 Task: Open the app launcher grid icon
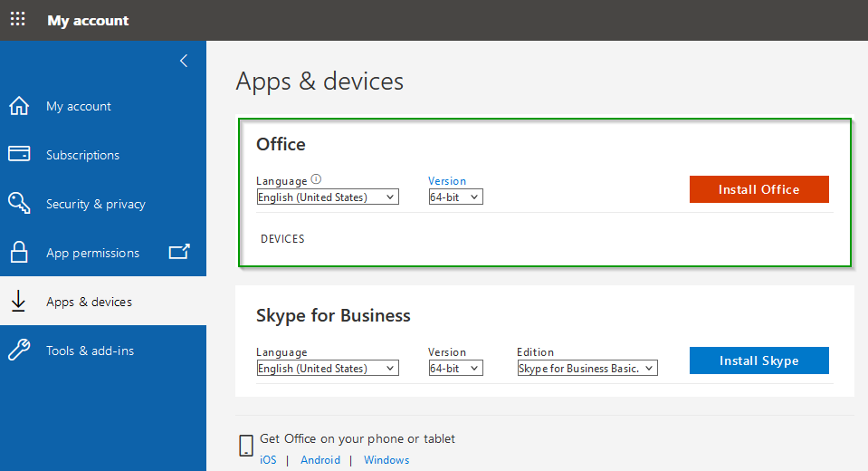(x=18, y=19)
